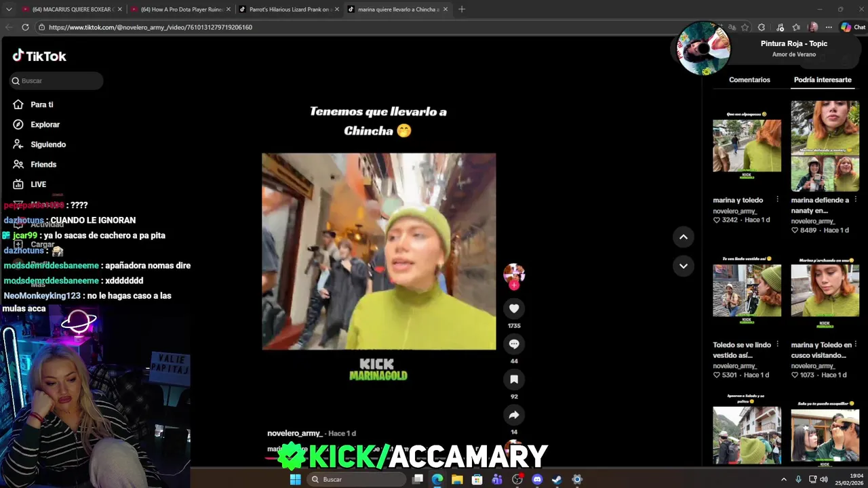Click novelero_army_ under 'marina y toledo'
Image resolution: width=868 pixels, height=488 pixels.
pyautogui.click(x=734, y=211)
